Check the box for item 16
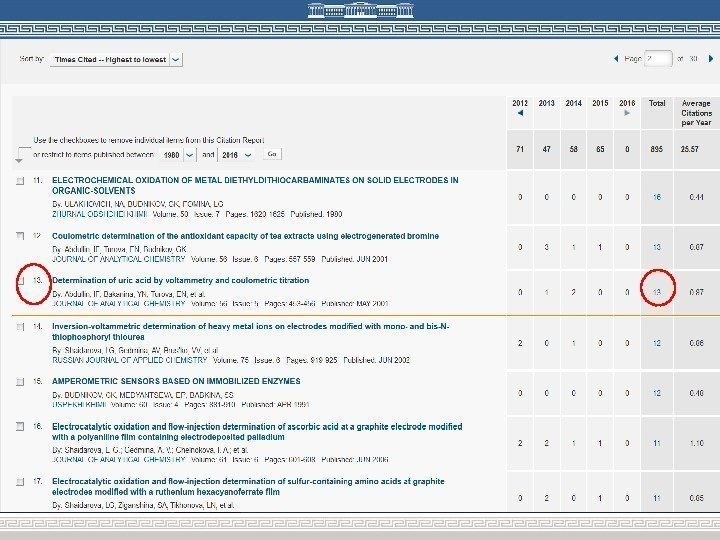This screenshot has width=720, height=540. click(x=20, y=427)
